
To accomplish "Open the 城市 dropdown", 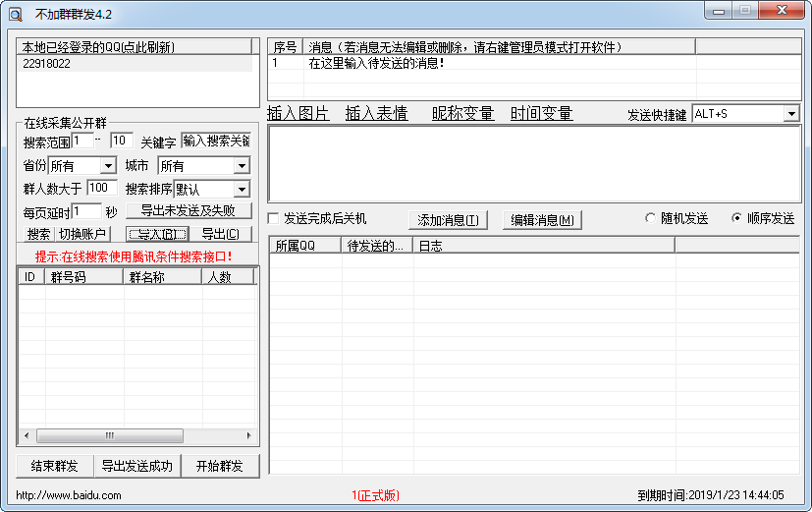I will click(242, 166).
